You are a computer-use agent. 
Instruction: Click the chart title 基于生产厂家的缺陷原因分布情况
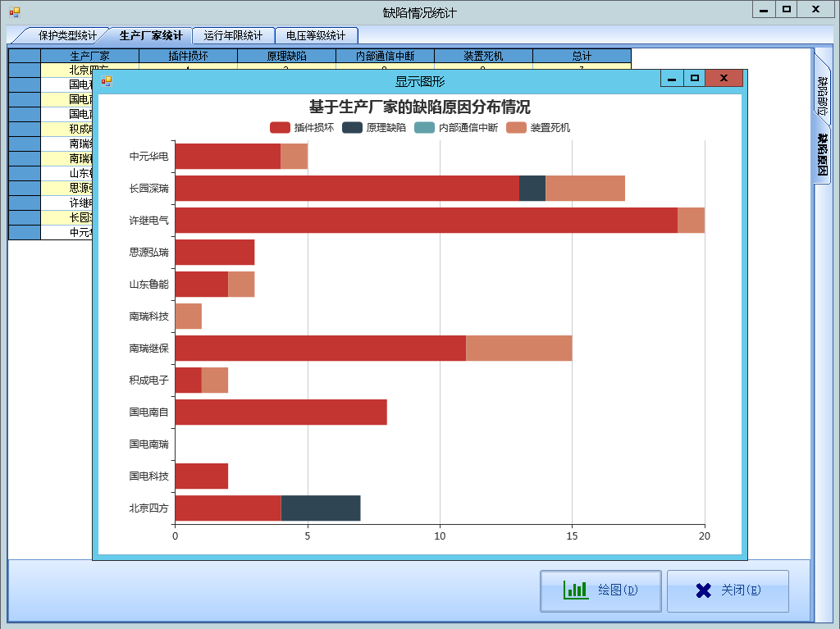pos(420,107)
